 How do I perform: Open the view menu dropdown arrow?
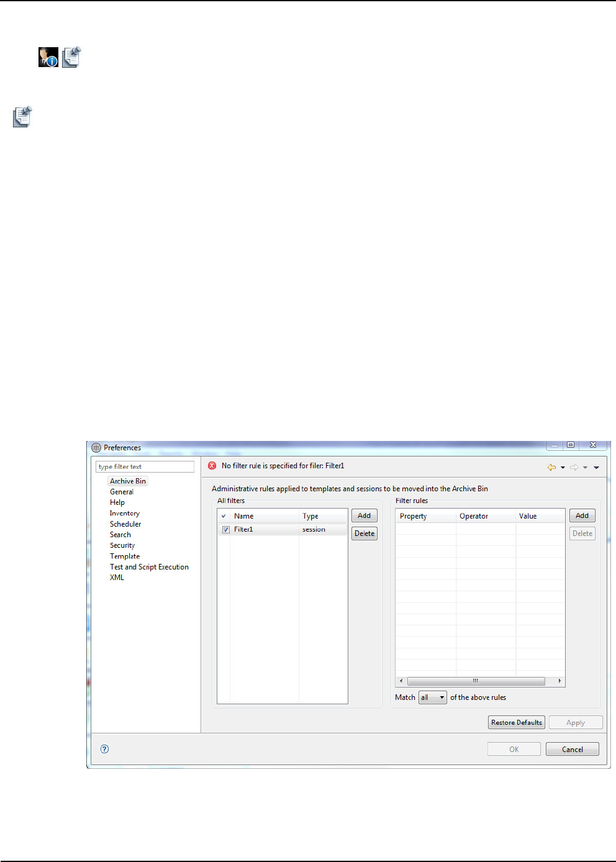point(596,468)
